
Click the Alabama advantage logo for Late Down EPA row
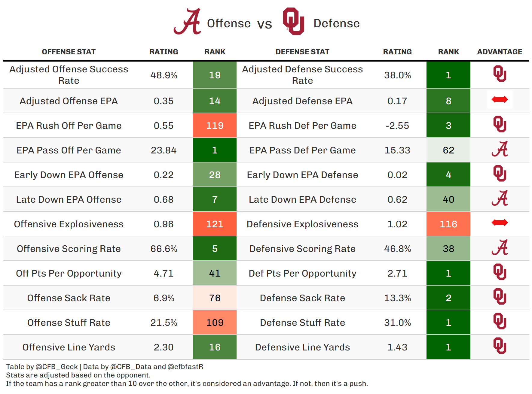point(500,199)
